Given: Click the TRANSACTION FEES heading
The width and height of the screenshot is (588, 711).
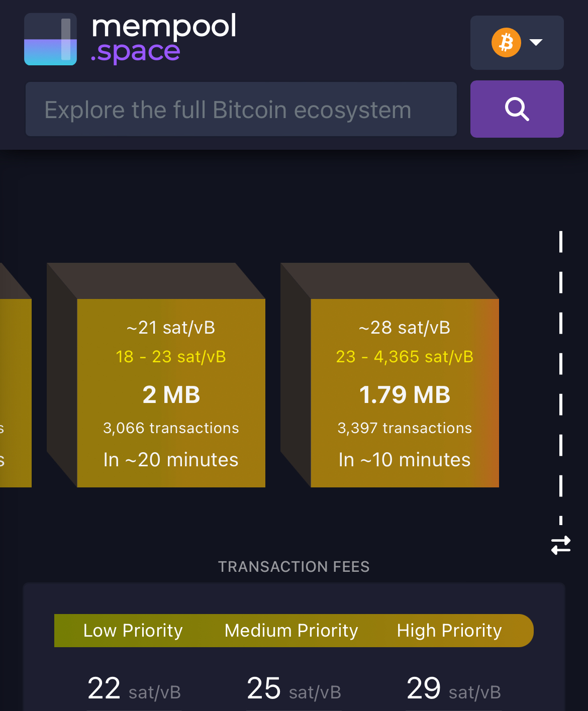Looking at the screenshot, I should 293,567.
